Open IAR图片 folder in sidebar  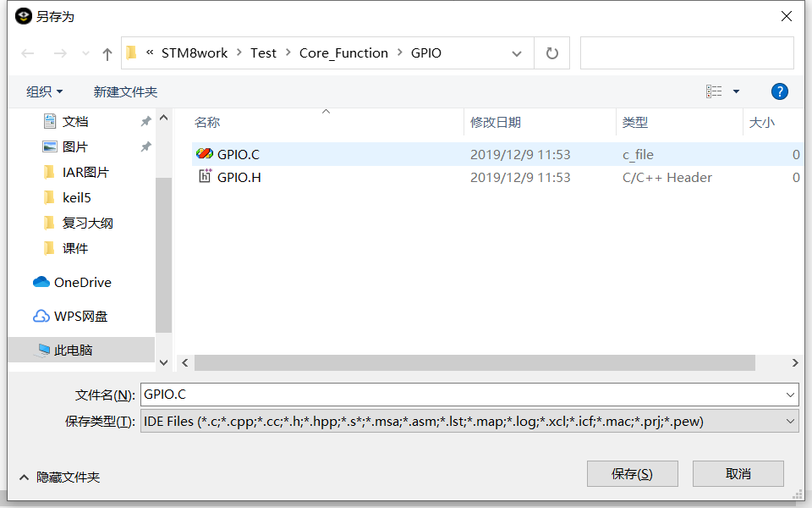click(x=85, y=172)
